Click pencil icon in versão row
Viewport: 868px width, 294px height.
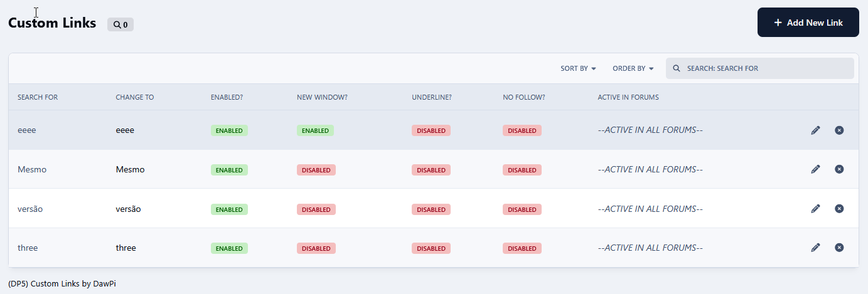pyautogui.click(x=815, y=209)
